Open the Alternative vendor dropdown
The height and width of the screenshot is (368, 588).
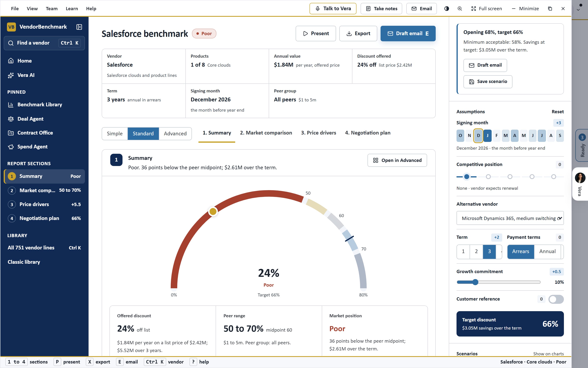pos(510,218)
